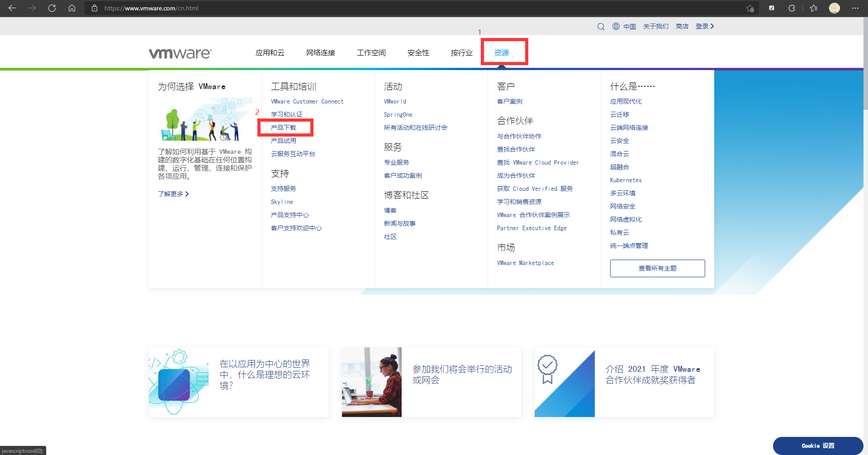Click 了解更多 link with arrow
The height and width of the screenshot is (455, 868).
173,194
